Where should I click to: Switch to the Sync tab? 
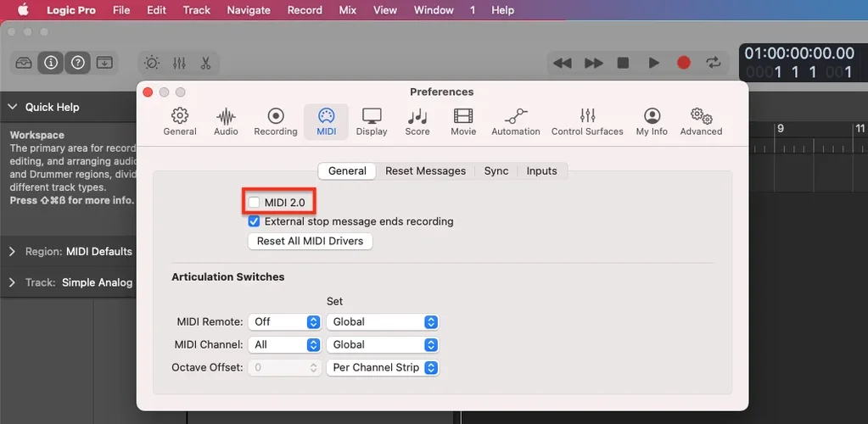click(x=496, y=170)
